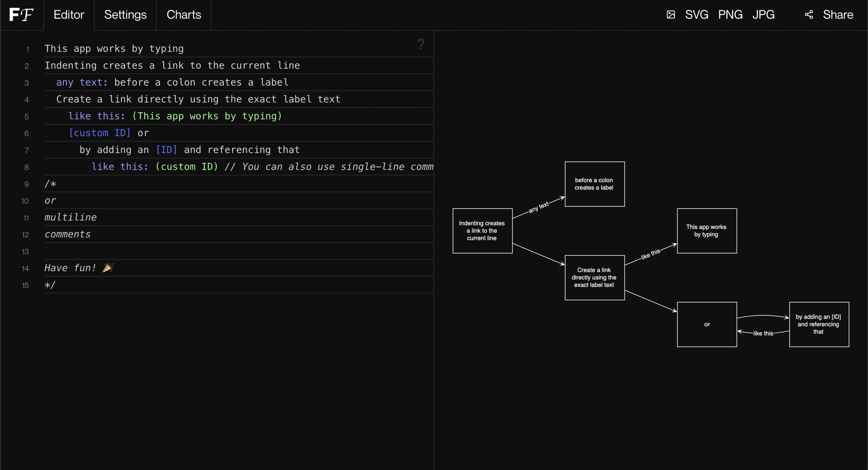Select the 'before a colon creates a label' node
Image resolution: width=868 pixels, height=470 pixels.
tap(594, 184)
